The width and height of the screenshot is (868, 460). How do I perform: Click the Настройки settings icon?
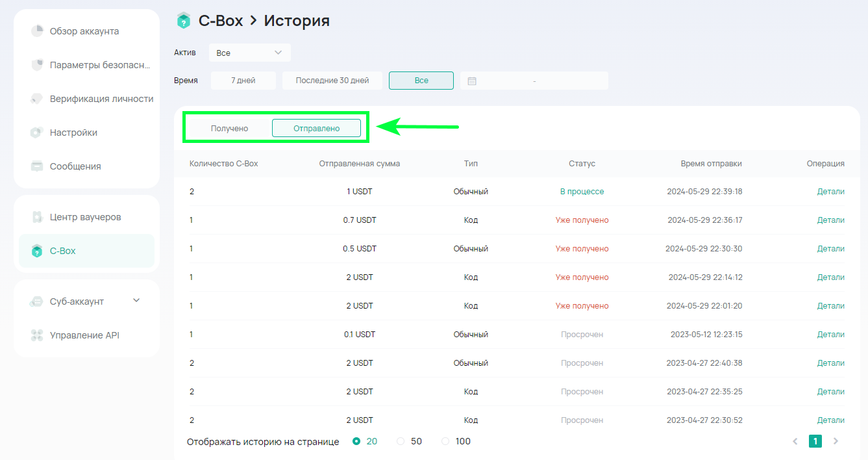pos(37,133)
